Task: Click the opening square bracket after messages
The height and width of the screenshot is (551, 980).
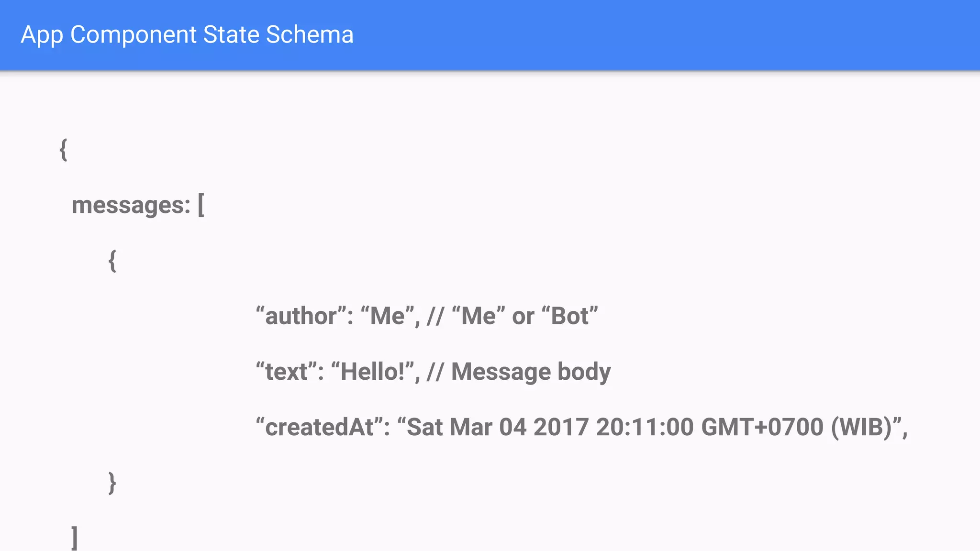Action: 201,205
